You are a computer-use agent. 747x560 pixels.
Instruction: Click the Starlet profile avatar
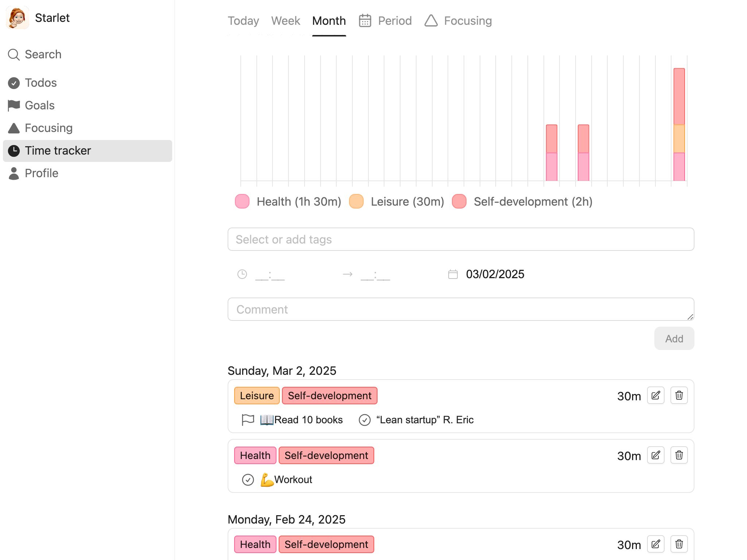click(17, 18)
